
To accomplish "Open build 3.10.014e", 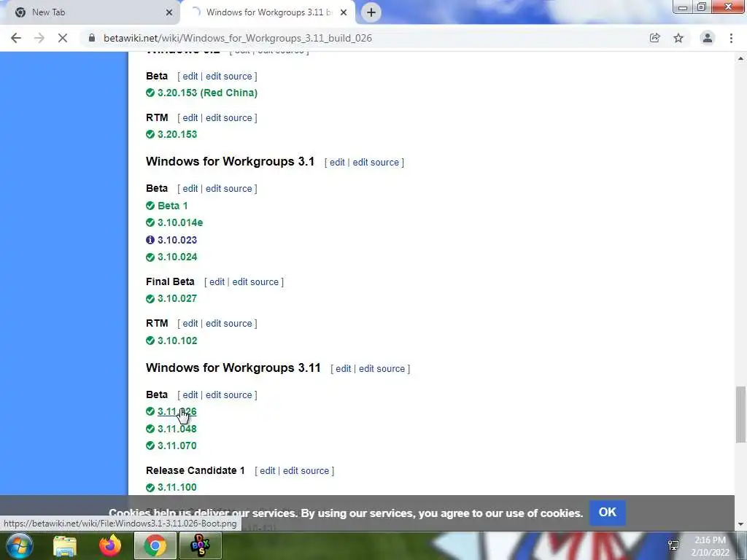I will pyautogui.click(x=180, y=223).
